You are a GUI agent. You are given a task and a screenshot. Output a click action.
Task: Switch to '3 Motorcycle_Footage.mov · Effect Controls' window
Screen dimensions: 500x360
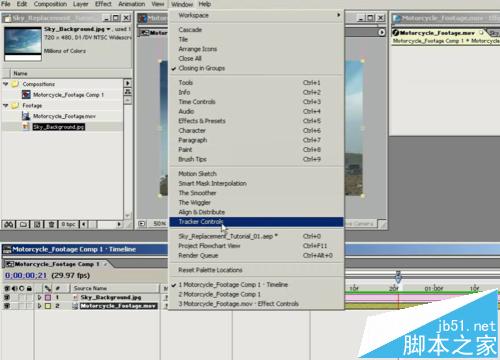tap(257, 304)
